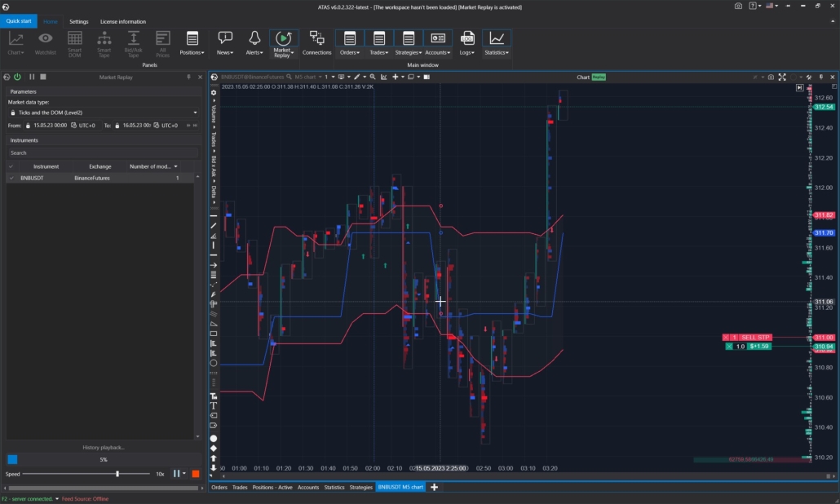
Task: Switch to the Settings ribbon tab
Action: [x=78, y=22]
